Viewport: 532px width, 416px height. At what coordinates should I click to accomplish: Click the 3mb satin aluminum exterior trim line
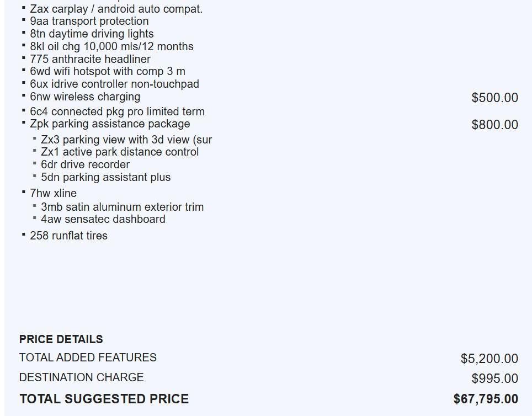(122, 207)
